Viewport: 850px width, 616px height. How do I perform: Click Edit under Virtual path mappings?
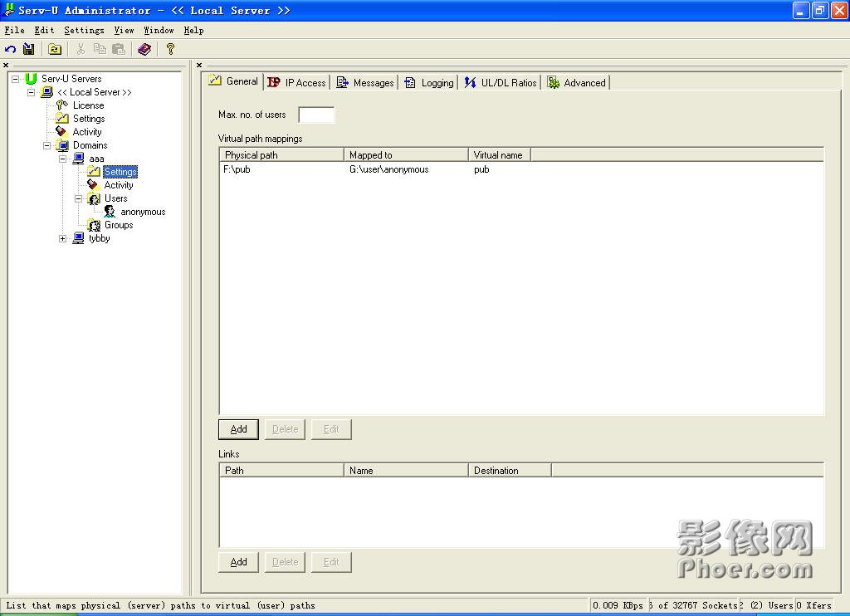point(331,429)
